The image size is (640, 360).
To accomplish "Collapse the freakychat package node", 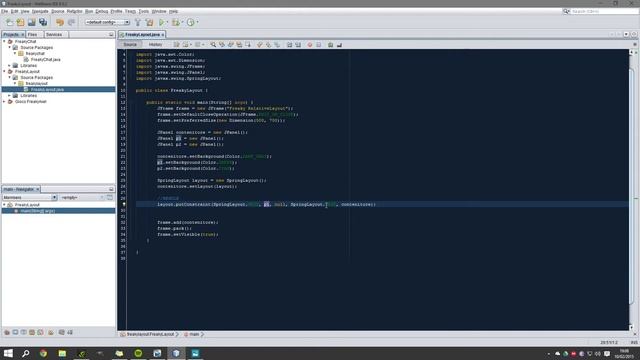I will (15, 53).
